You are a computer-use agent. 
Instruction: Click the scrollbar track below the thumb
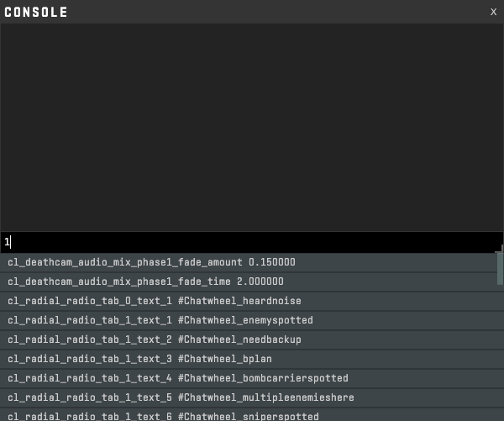(501, 353)
